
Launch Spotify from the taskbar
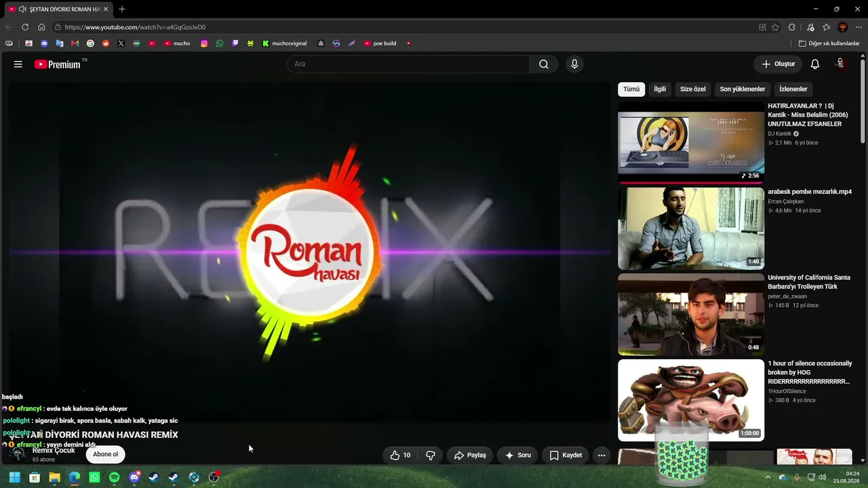(114, 477)
